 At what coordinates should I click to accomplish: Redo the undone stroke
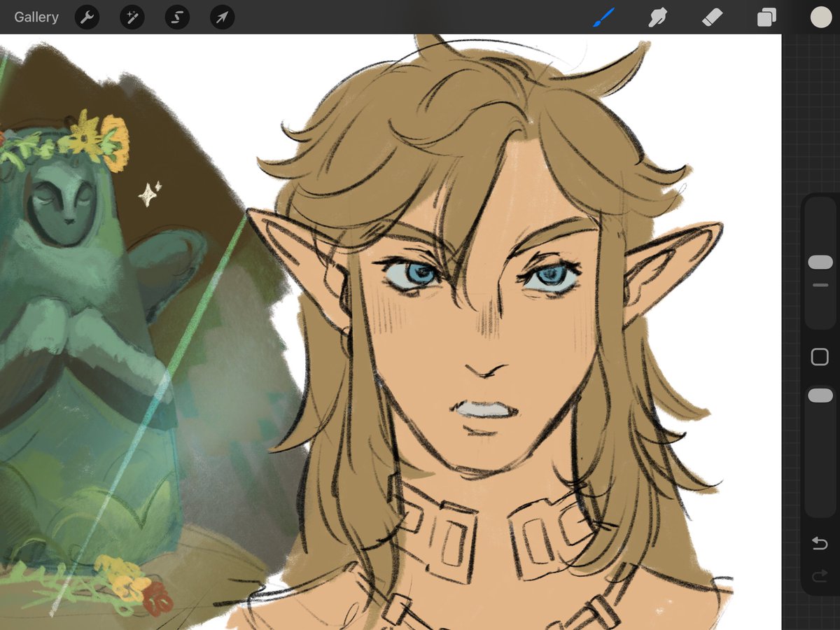click(820, 577)
